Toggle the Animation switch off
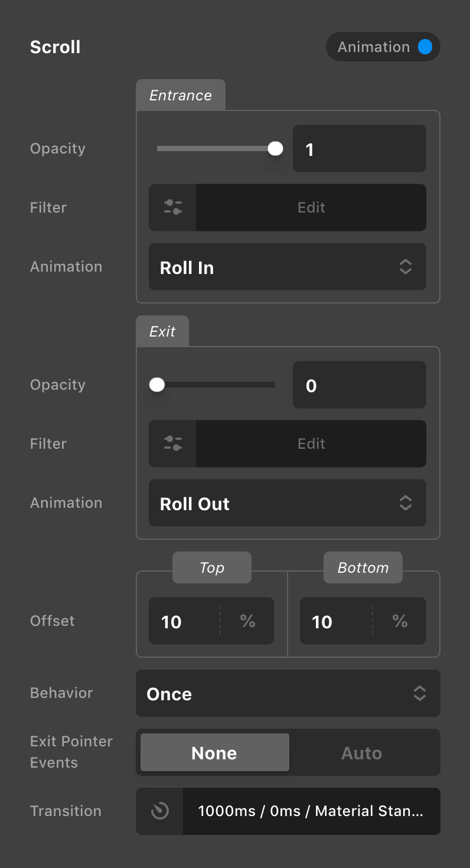 [x=425, y=47]
